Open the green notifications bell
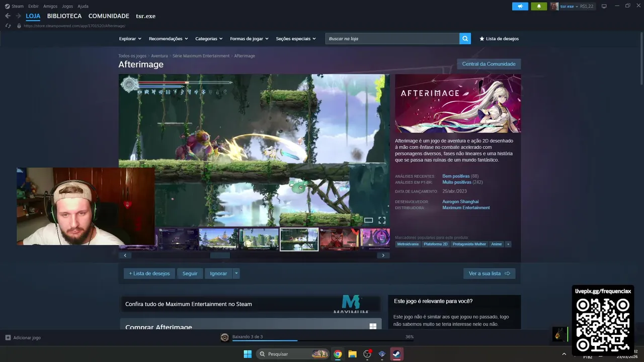 (539, 6)
